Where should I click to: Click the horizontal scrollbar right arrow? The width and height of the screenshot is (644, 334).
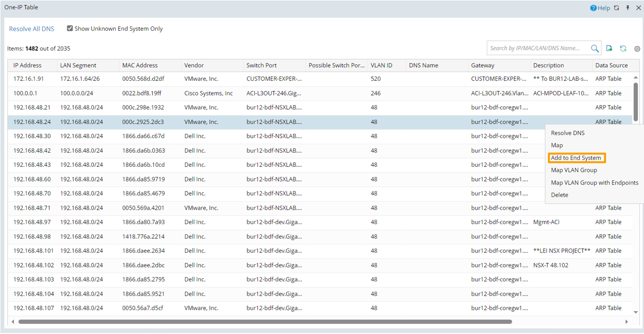click(x=626, y=322)
